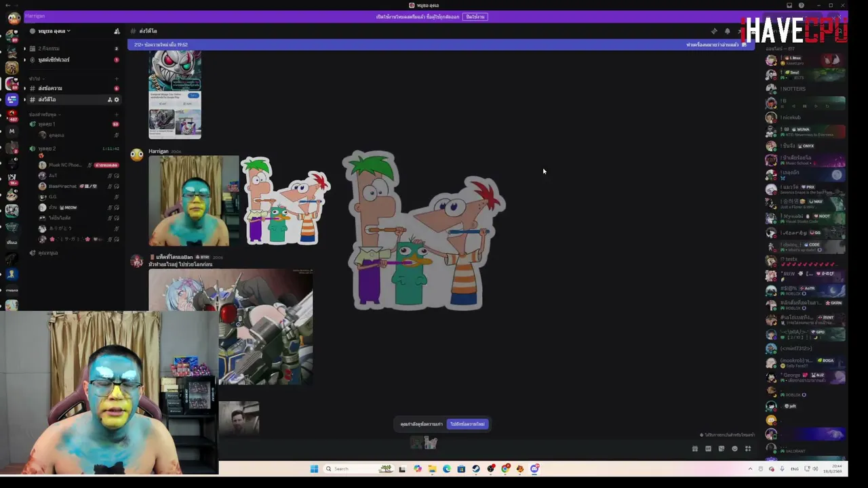Click the ENG language indicator in the tray
This screenshot has height=488, width=868.
tap(795, 469)
